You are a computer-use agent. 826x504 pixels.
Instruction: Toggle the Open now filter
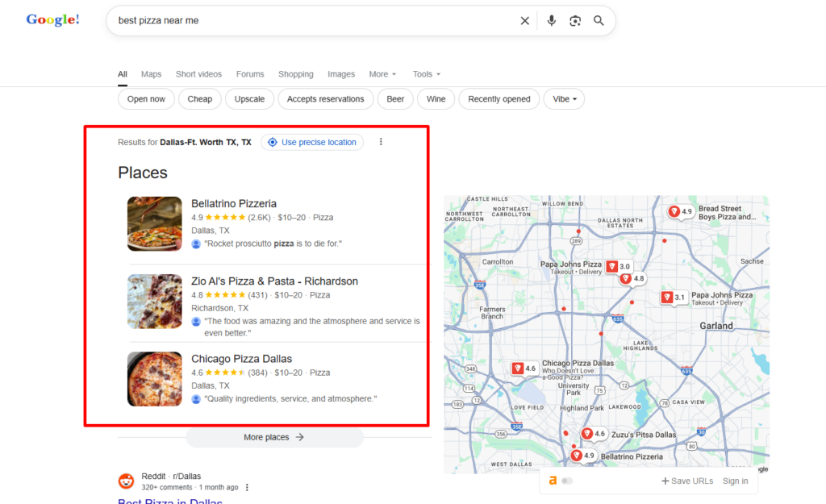[146, 98]
